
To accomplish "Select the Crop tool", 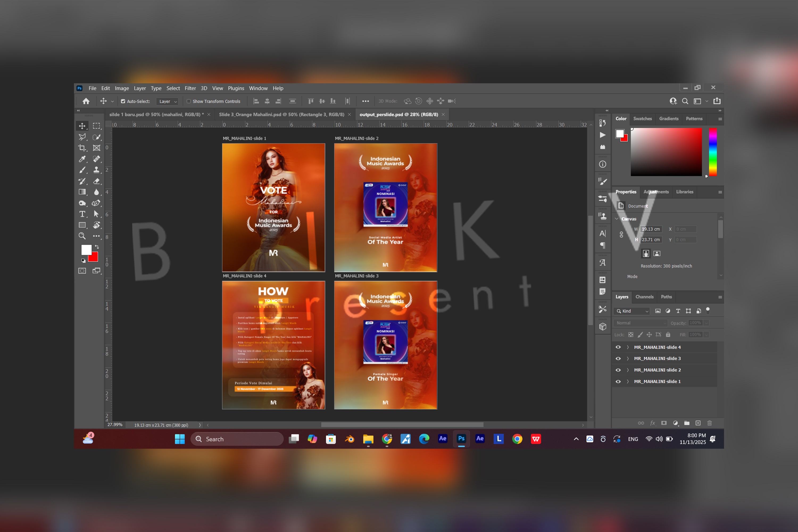I will coord(82,148).
